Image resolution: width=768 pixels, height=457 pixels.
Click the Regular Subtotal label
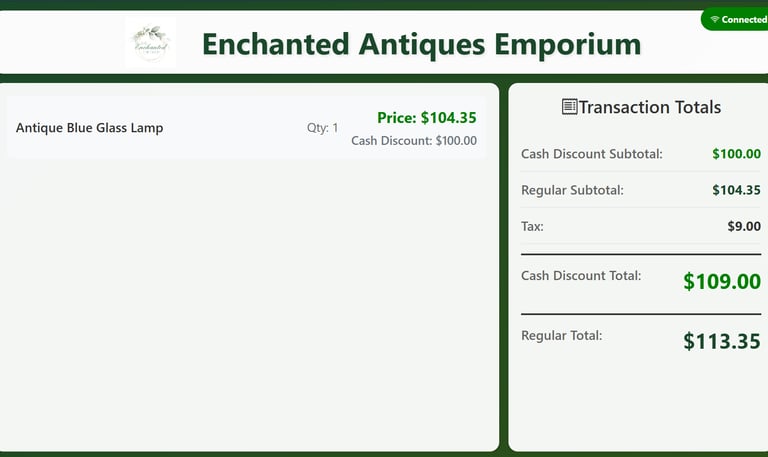click(572, 190)
